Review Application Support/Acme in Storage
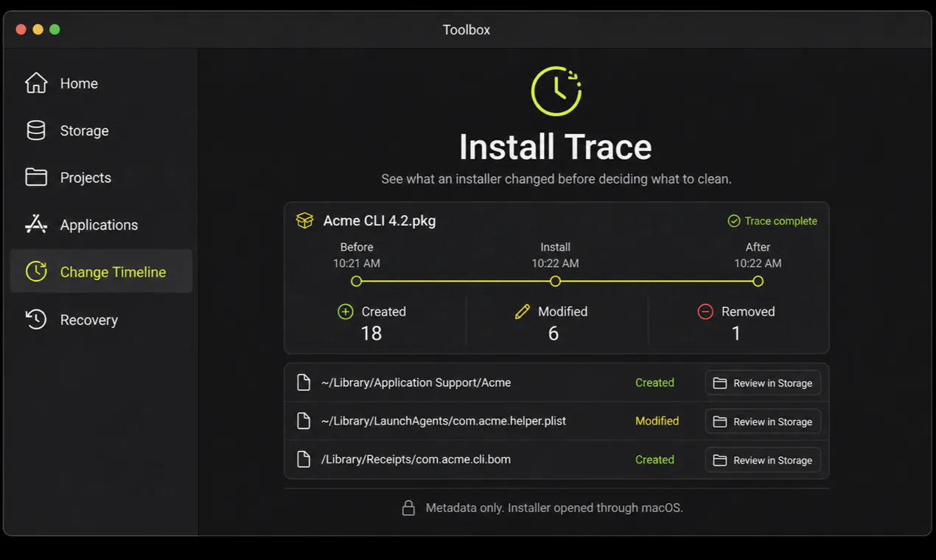936x560 pixels. click(x=763, y=383)
